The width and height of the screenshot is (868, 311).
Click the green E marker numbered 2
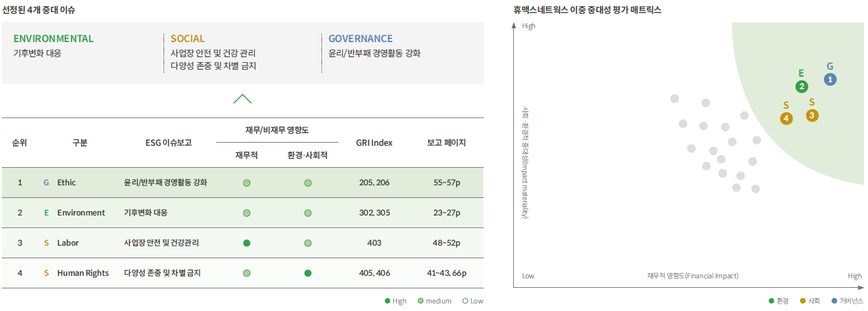click(801, 87)
